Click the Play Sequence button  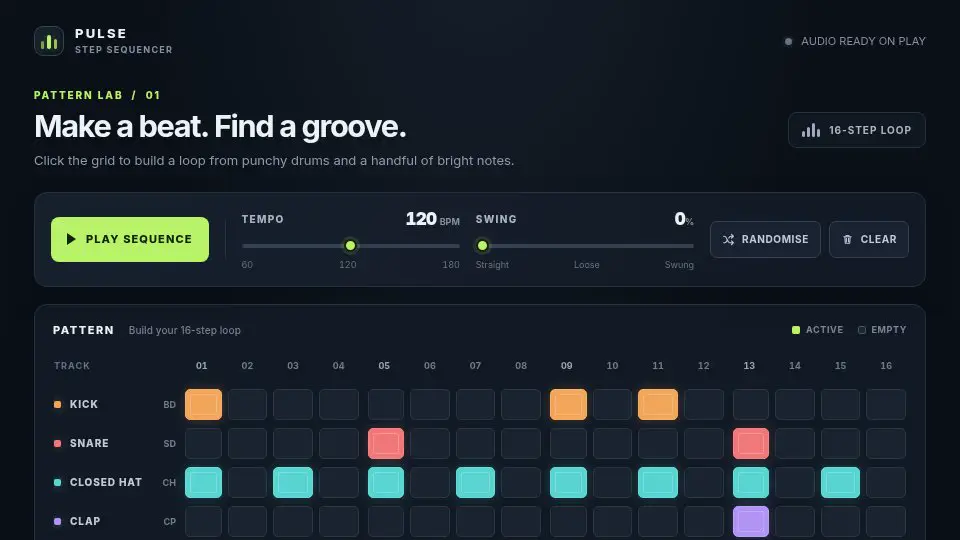(x=130, y=239)
